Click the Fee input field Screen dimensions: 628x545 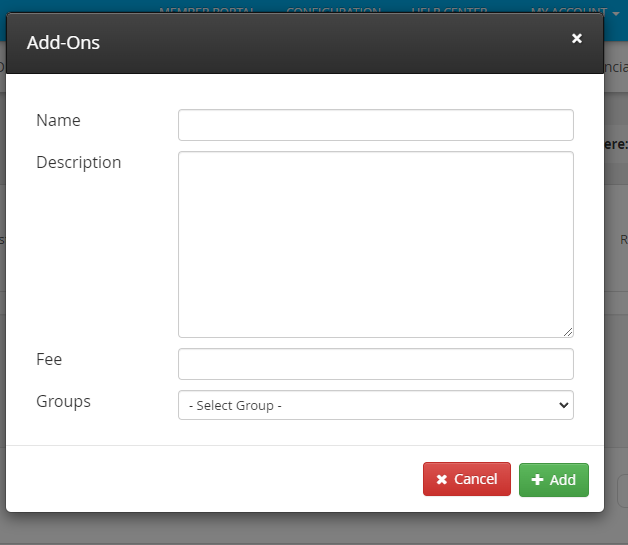pos(376,364)
